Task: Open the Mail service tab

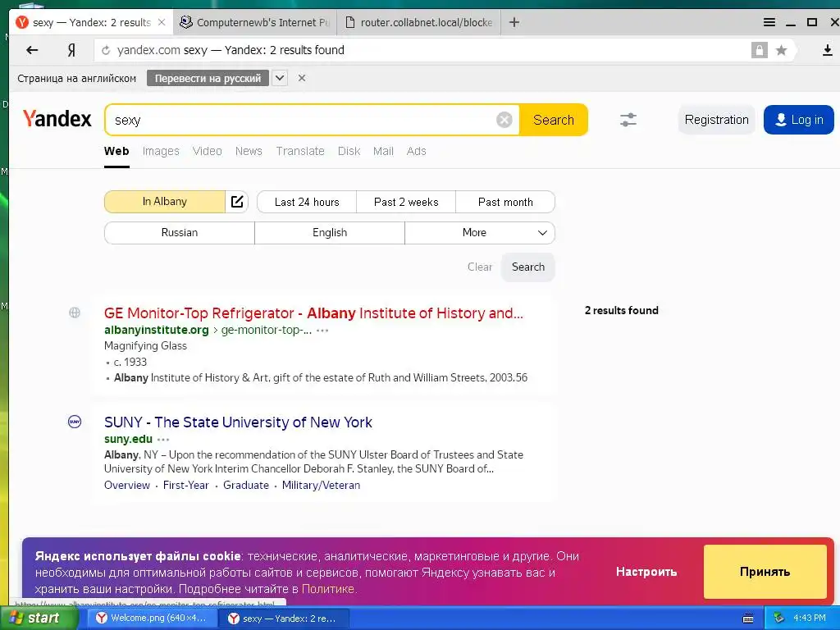Action: coord(383,151)
